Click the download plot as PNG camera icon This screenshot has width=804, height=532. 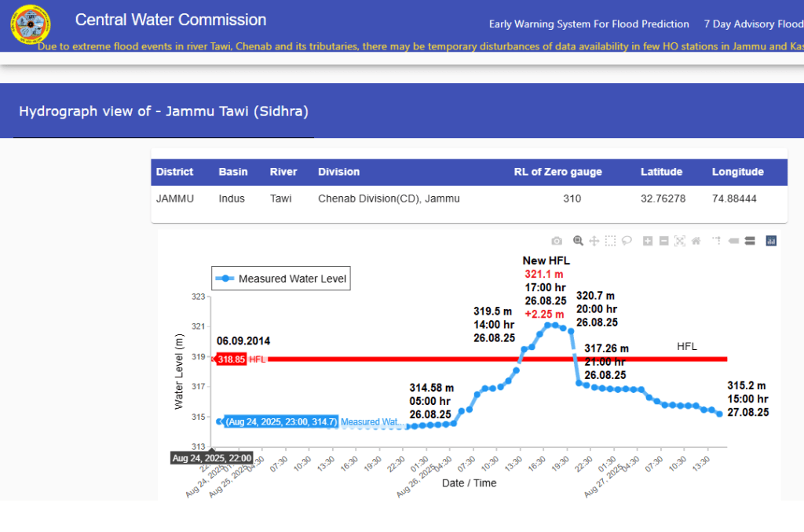coord(557,241)
